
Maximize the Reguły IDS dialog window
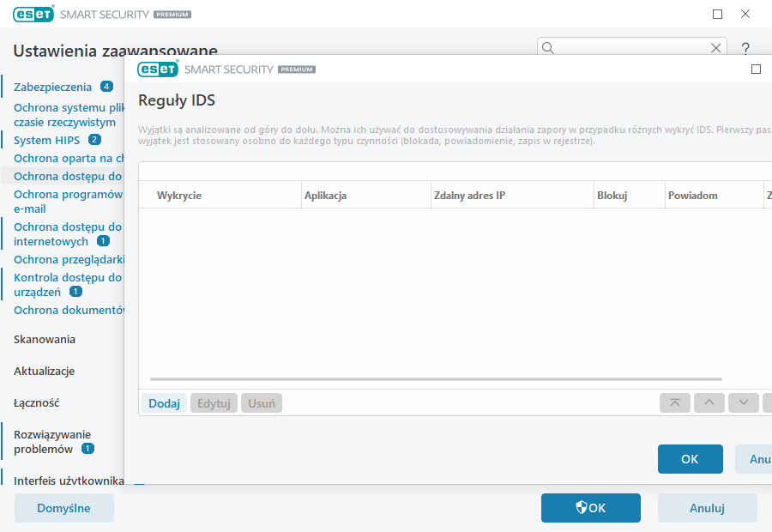coord(756,69)
